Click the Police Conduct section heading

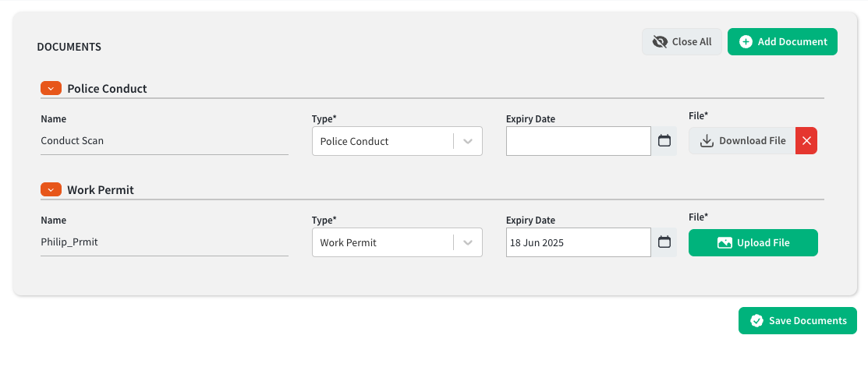tap(108, 88)
